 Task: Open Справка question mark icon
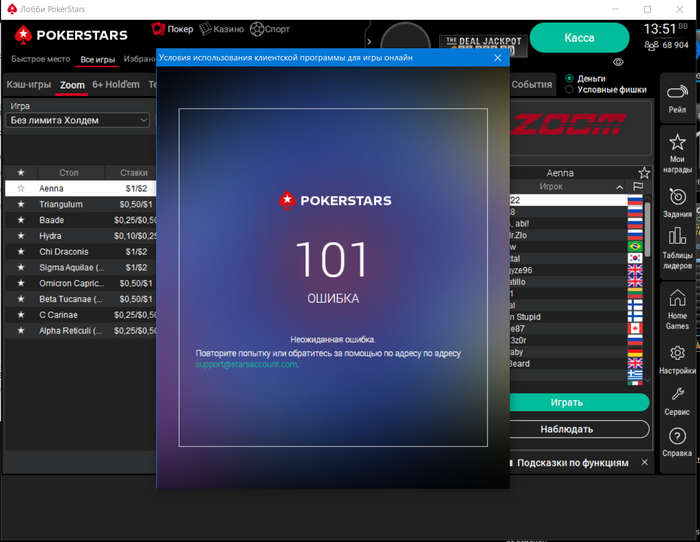677,436
